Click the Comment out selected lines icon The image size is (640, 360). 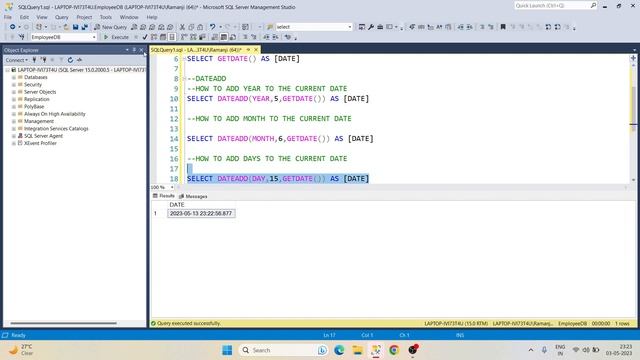pyautogui.click(x=245, y=37)
